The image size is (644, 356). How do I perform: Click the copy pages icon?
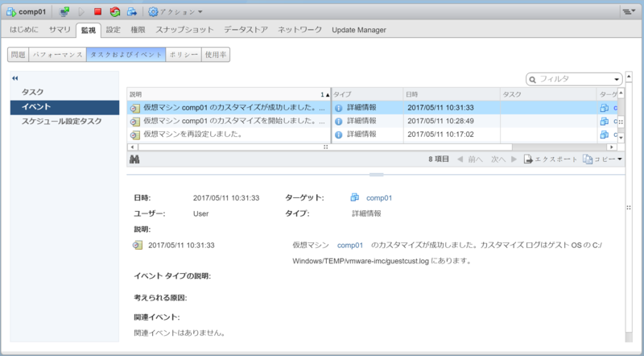coord(588,159)
